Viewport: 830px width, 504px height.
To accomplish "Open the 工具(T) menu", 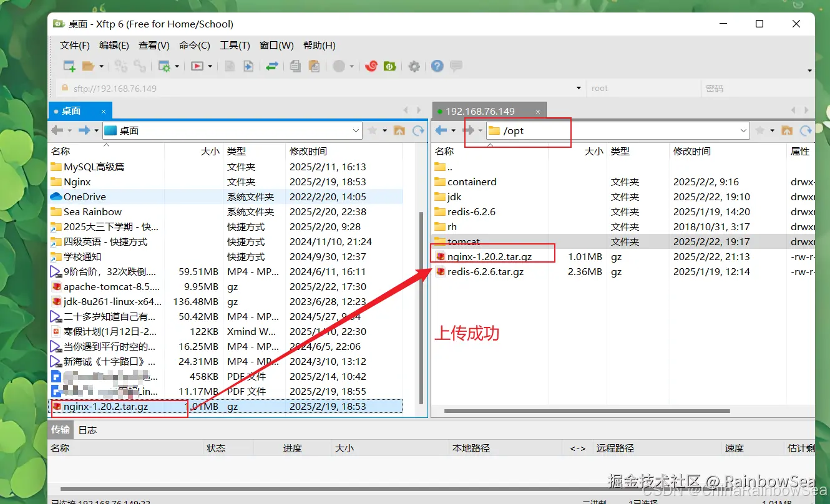I will point(235,46).
